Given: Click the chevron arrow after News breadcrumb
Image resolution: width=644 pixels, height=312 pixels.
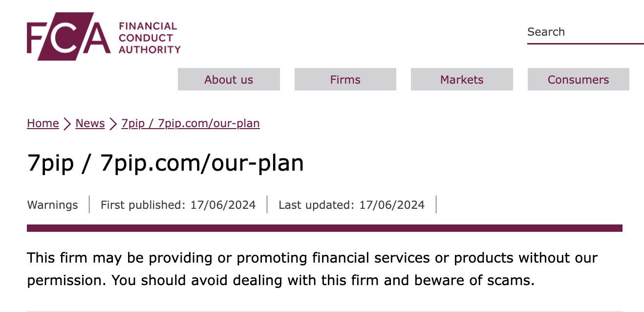Looking at the screenshot, I should [x=113, y=124].
